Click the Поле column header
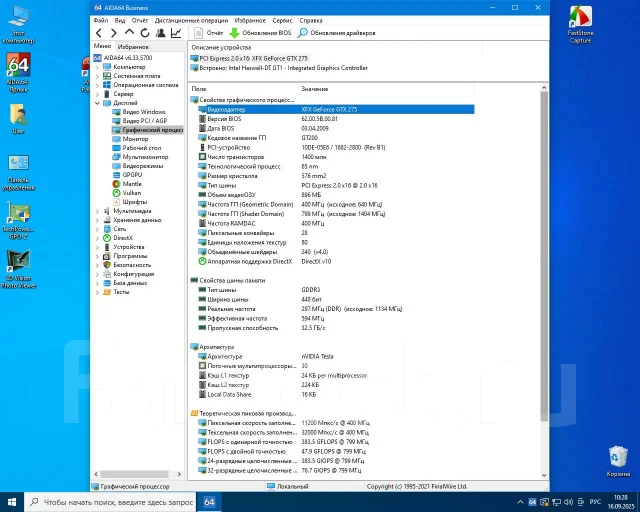 point(243,89)
